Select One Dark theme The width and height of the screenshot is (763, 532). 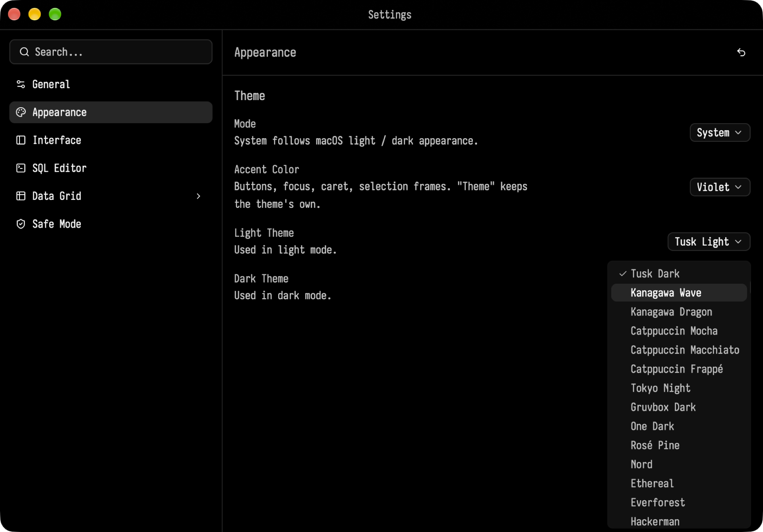679,426
